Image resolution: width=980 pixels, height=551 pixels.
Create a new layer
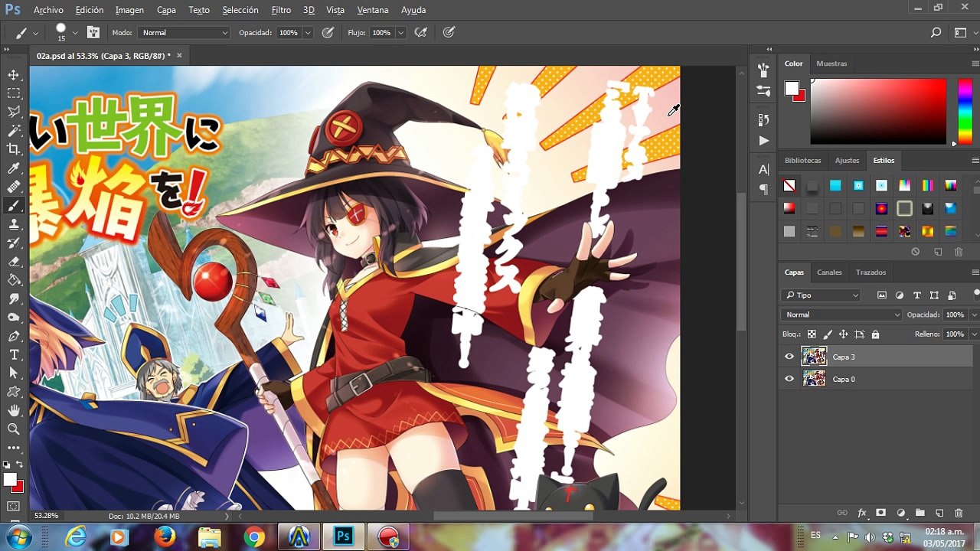[939, 513]
